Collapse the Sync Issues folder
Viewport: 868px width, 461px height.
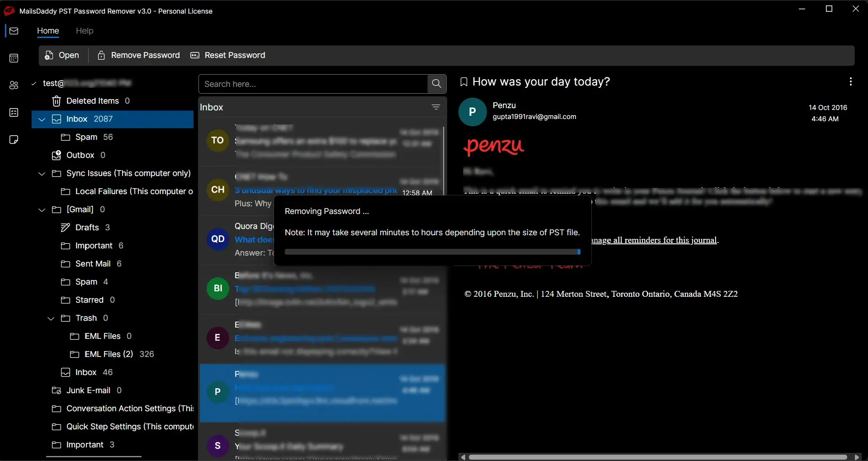click(x=42, y=174)
